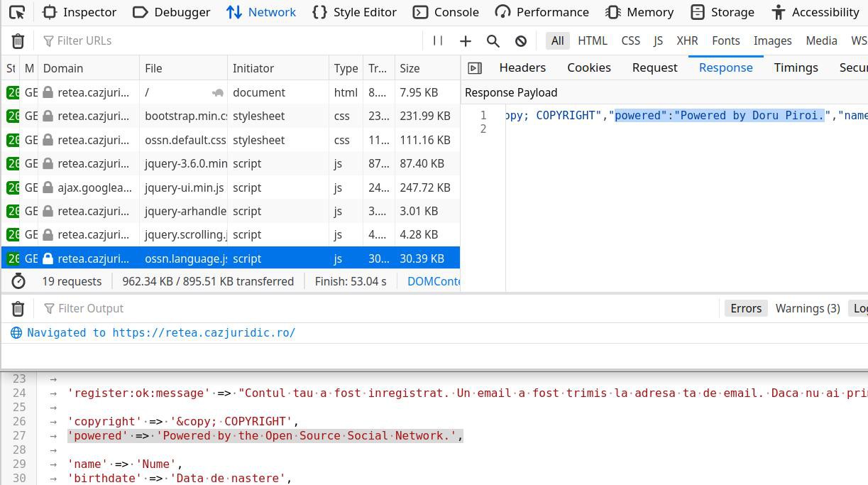Pause network recording
The width and height of the screenshot is (868, 485).
[x=438, y=41]
